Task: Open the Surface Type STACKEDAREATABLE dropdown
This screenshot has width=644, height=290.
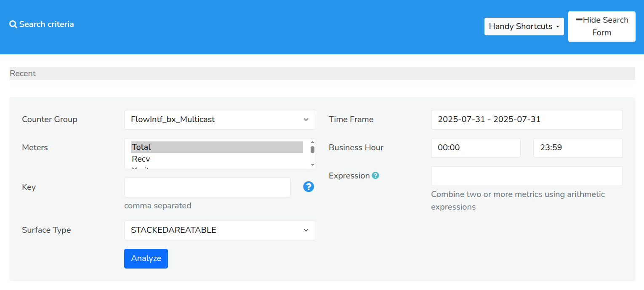Action: 220,230
